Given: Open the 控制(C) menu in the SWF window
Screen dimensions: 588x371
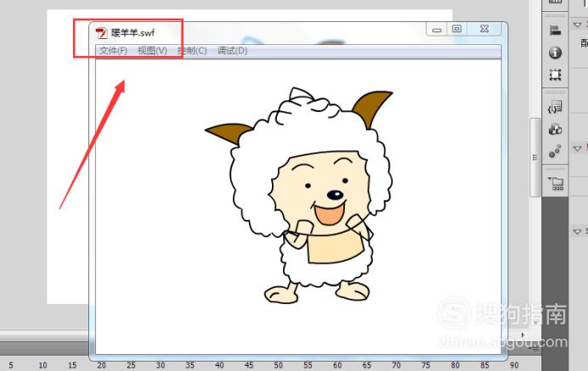Looking at the screenshot, I should pos(192,51).
